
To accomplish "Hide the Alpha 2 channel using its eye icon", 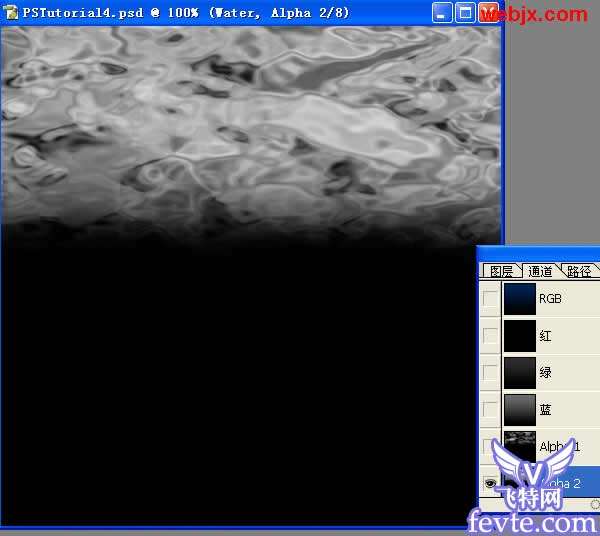I will (490, 483).
